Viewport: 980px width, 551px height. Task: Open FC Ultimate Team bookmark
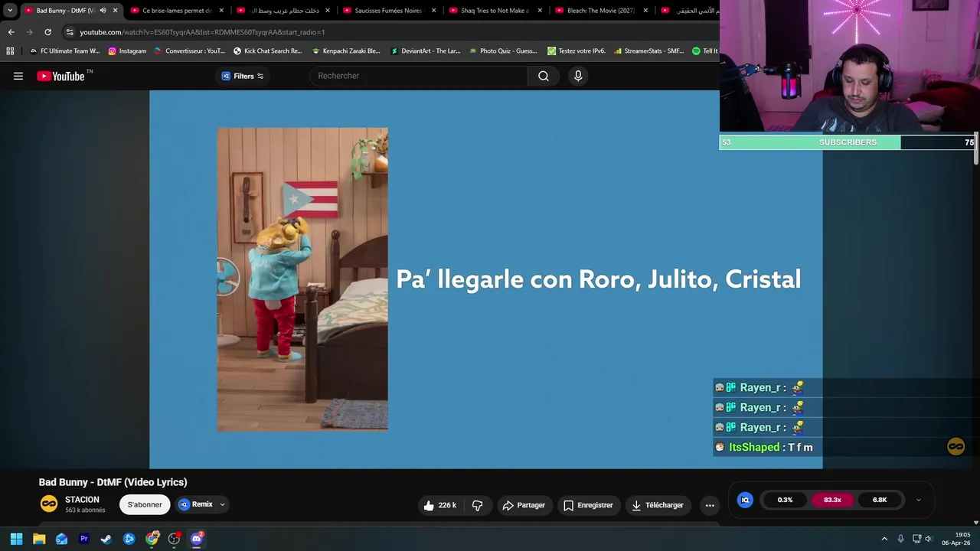64,51
